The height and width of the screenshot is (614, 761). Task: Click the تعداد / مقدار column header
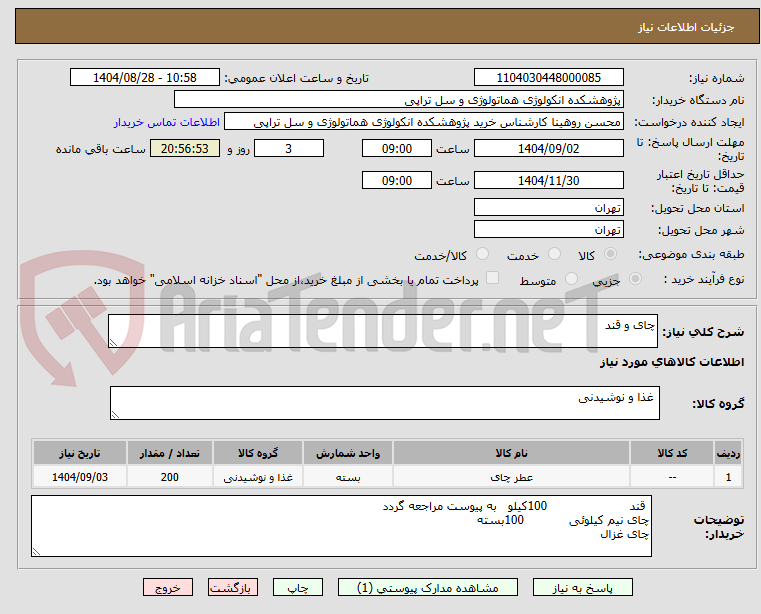coord(170,453)
